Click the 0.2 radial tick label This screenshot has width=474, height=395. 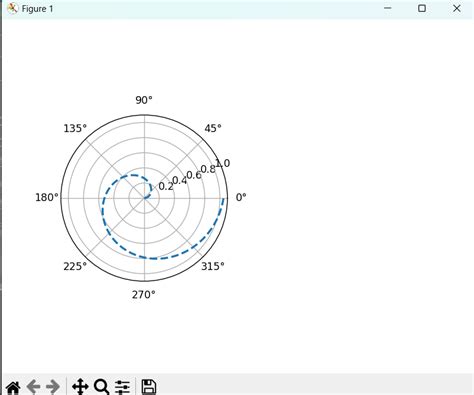[166, 186]
